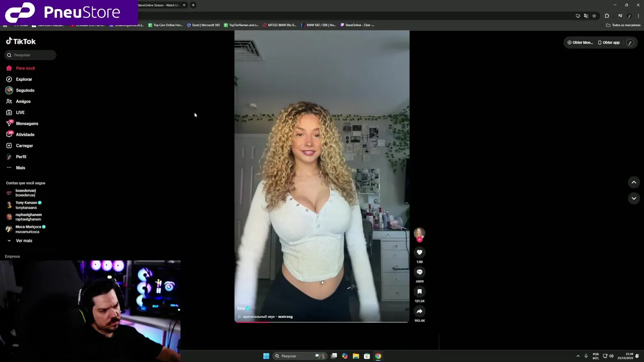The width and height of the screenshot is (644, 362).
Task: Open the Perfil page
Action: click(x=16, y=156)
